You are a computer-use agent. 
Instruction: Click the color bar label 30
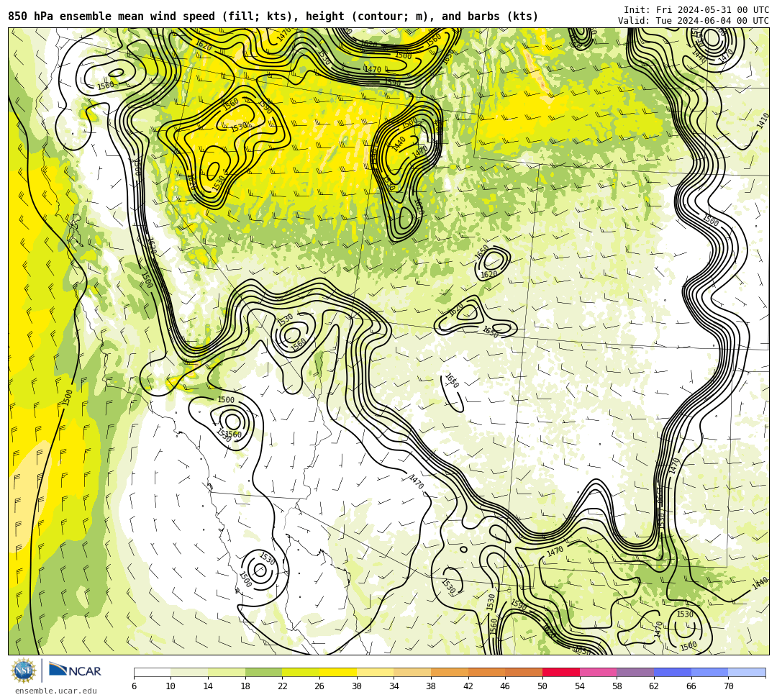357,686
